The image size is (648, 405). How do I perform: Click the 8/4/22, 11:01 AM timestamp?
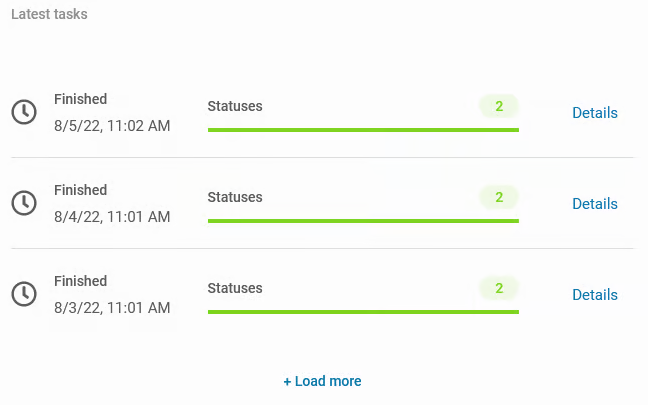click(112, 216)
